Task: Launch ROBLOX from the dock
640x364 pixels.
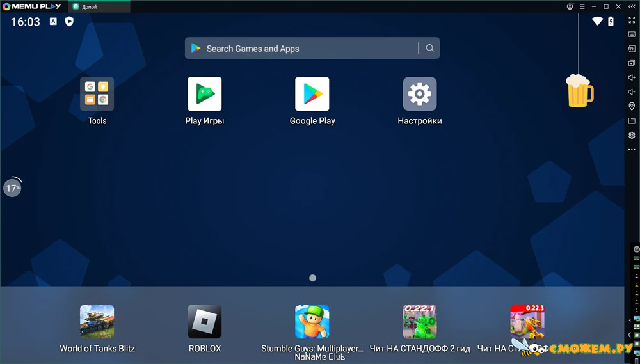Action: pyautogui.click(x=205, y=322)
